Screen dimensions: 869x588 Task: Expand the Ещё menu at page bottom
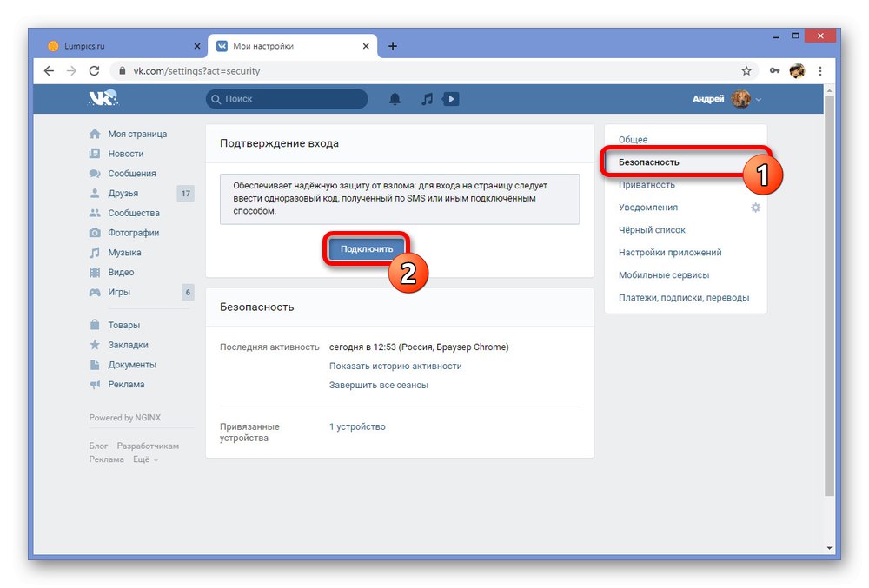pyautogui.click(x=141, y=459)
